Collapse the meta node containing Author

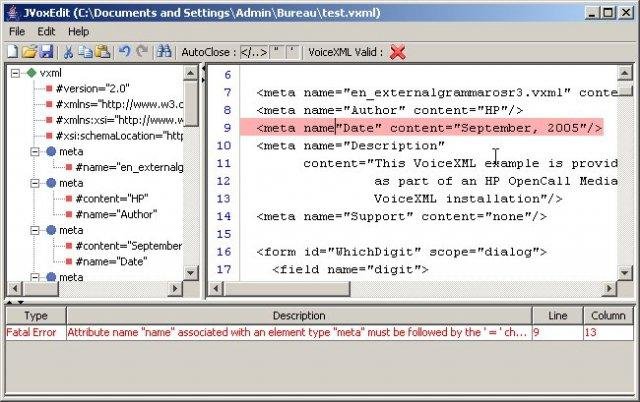(35, 183)
